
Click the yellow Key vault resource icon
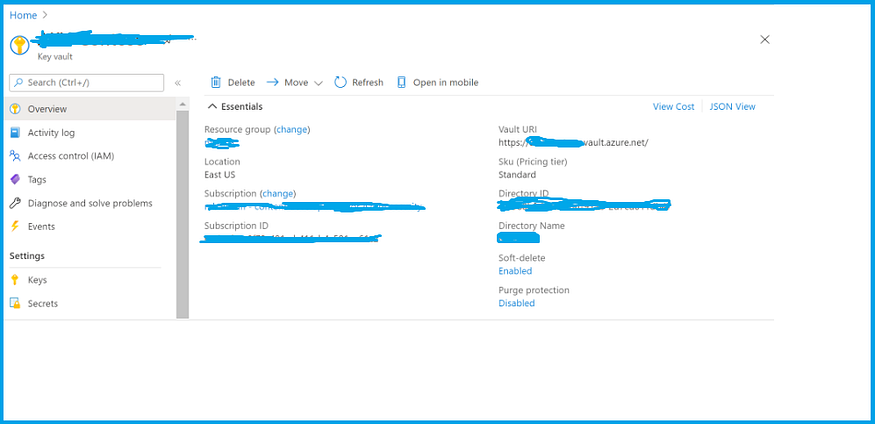(20, 46)
